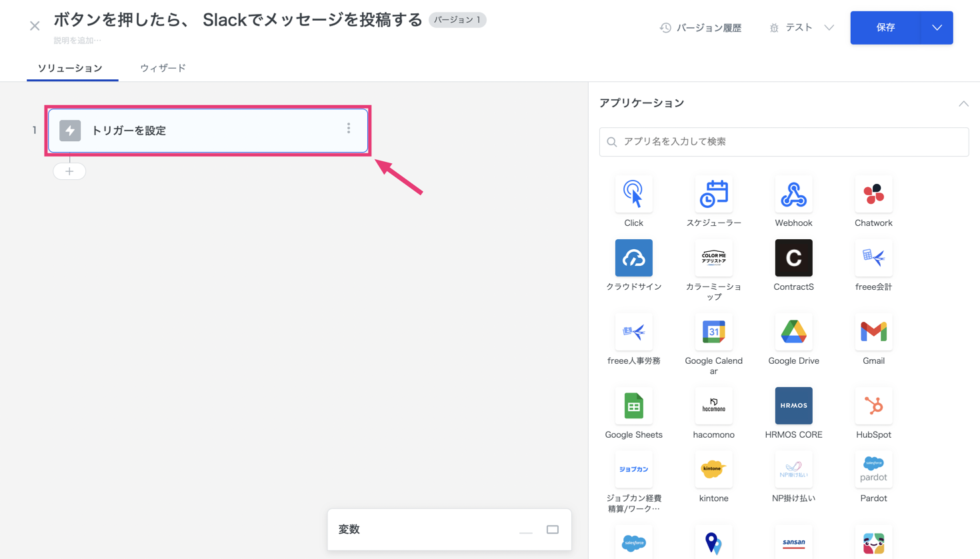The image size is (980, 559).
Task: Open the save options dropdown arrow
Action: (x=937, y=28)
